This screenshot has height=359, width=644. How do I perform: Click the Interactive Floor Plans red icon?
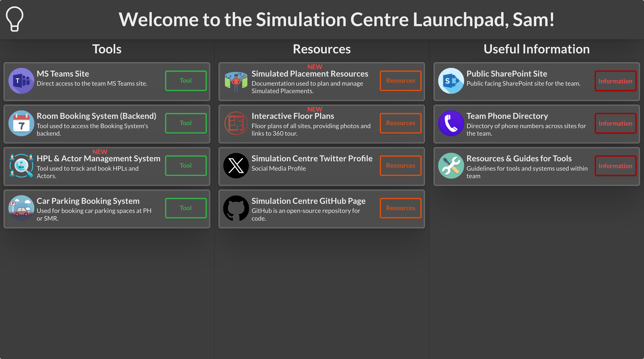click(x=236, y=123)
